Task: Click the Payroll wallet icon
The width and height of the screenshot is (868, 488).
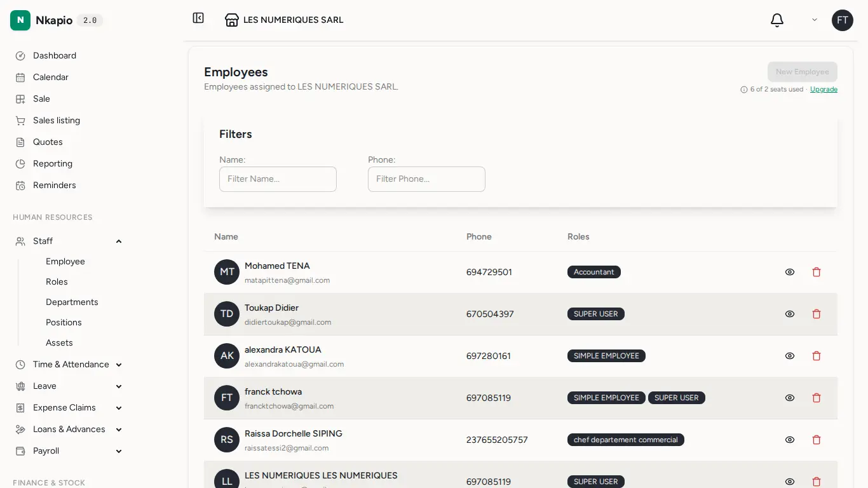Action: point(20,451)
